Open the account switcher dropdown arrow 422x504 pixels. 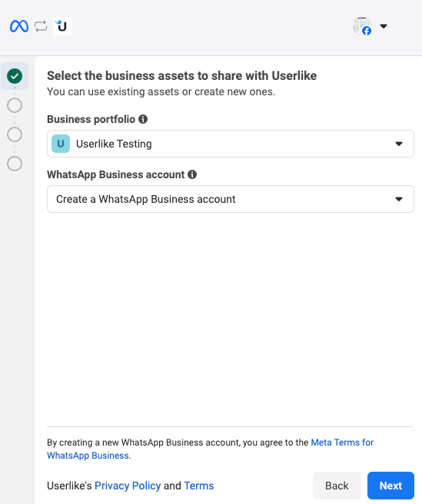click(384, 26)
